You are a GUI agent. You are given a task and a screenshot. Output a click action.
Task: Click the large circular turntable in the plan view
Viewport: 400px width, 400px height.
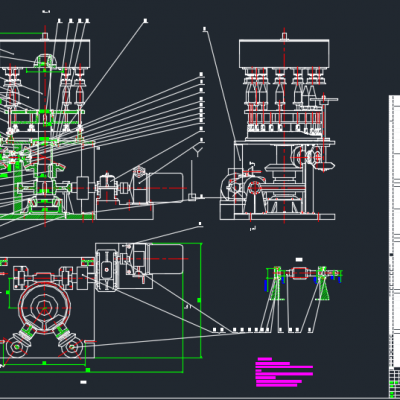point(45,307)
